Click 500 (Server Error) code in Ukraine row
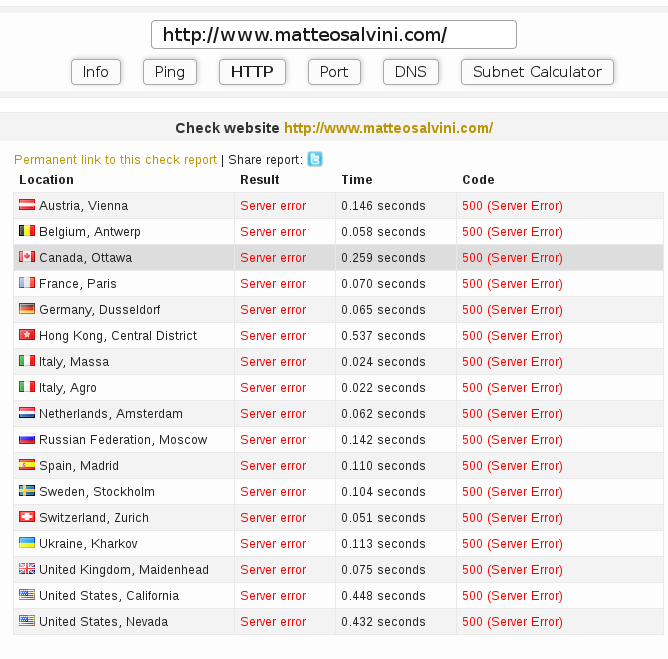Viewport: 668px width, 659px height. pos(513,544)
